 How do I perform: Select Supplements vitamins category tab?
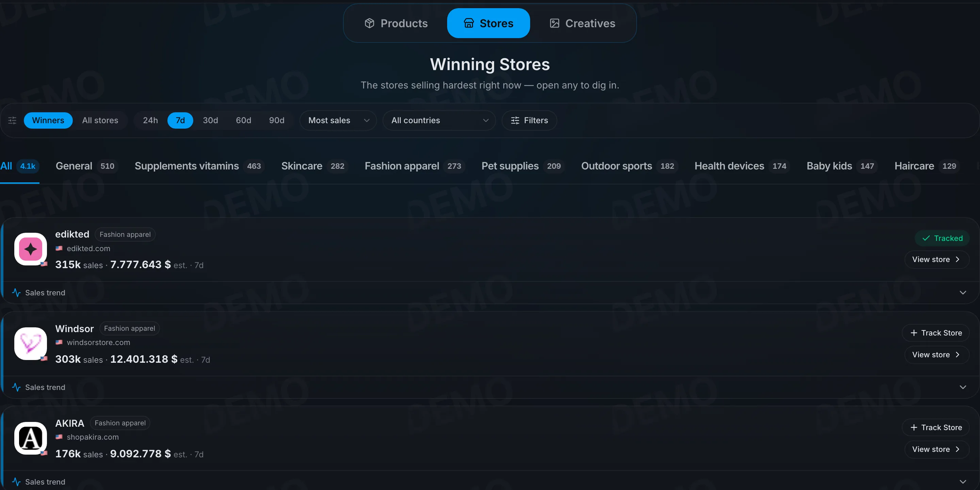(199, 166)
